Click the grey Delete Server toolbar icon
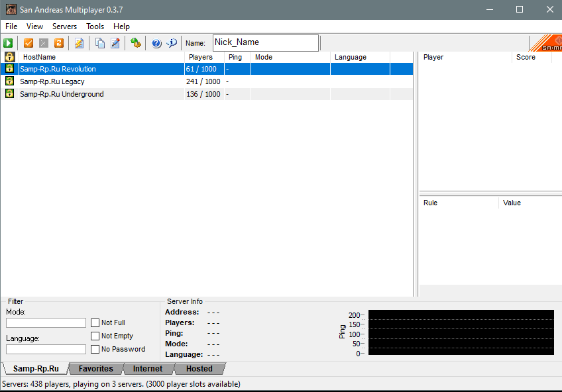The width and height of the screenshot is (562, 392). [x=44, y=43]
